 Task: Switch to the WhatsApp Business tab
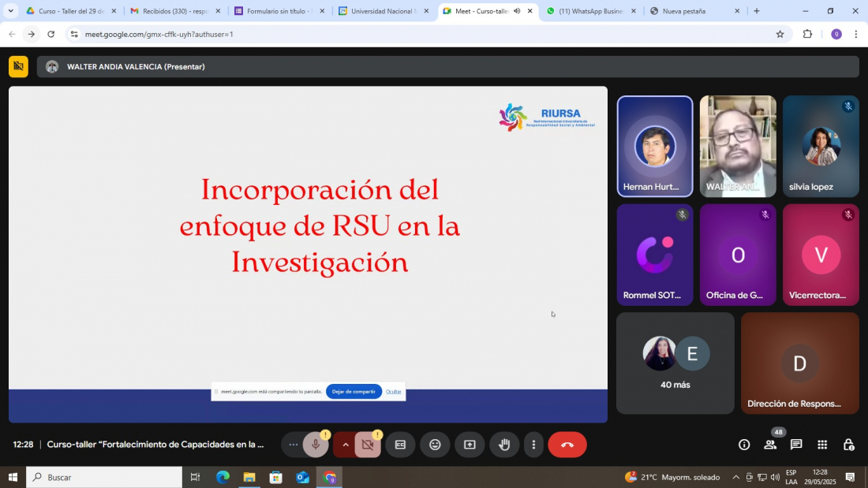[590, 11]
